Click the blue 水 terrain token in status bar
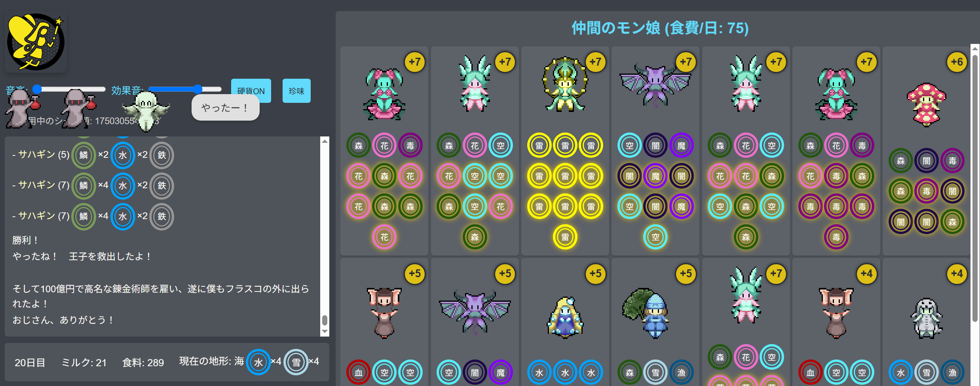Screen dimensions: 980x386 click(x=258, y=362)
